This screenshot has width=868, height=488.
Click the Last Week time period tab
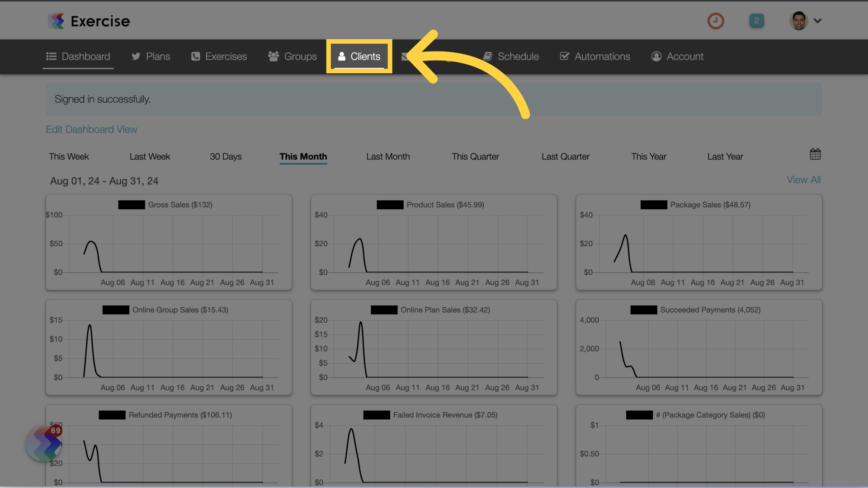tap(150, 156)
